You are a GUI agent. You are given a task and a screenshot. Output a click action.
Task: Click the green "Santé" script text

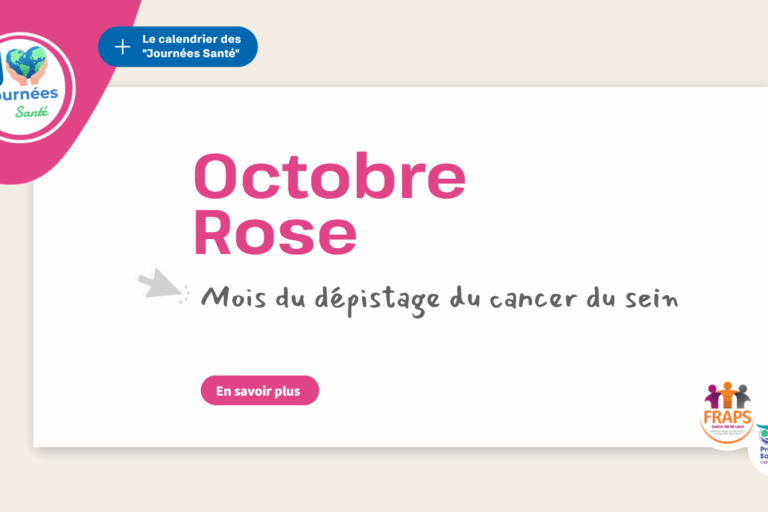pos(31,111)
